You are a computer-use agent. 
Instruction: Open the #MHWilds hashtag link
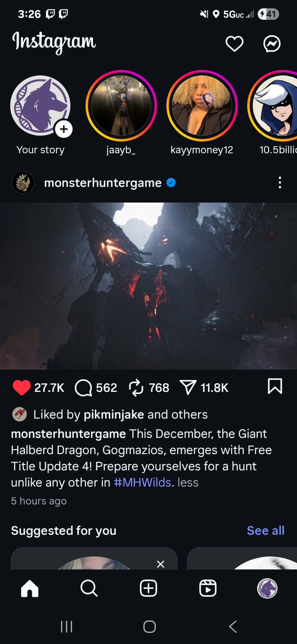click(x=143, y=482)
